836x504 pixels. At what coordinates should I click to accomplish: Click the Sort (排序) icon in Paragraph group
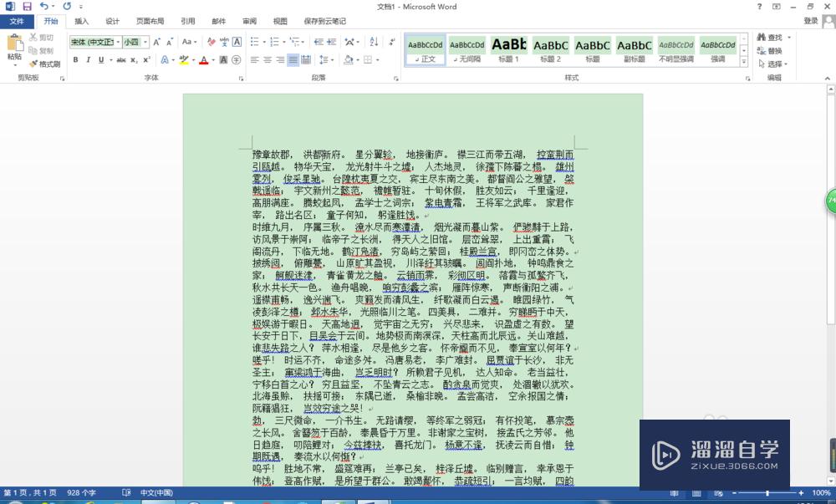[x=373, y=42]
